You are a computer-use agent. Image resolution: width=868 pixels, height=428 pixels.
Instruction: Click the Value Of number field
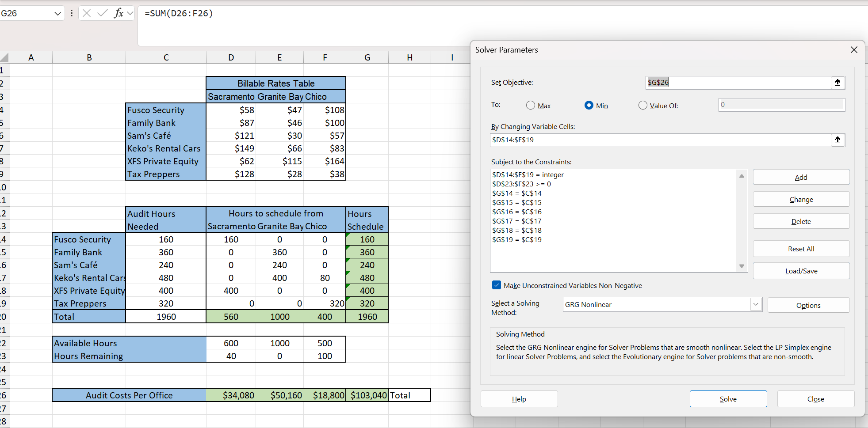781,105
